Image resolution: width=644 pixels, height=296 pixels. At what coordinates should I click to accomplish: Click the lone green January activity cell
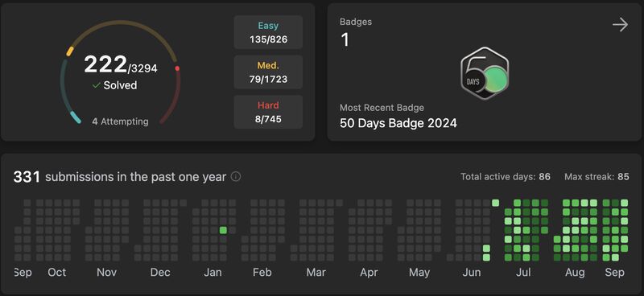click(223, 230)
